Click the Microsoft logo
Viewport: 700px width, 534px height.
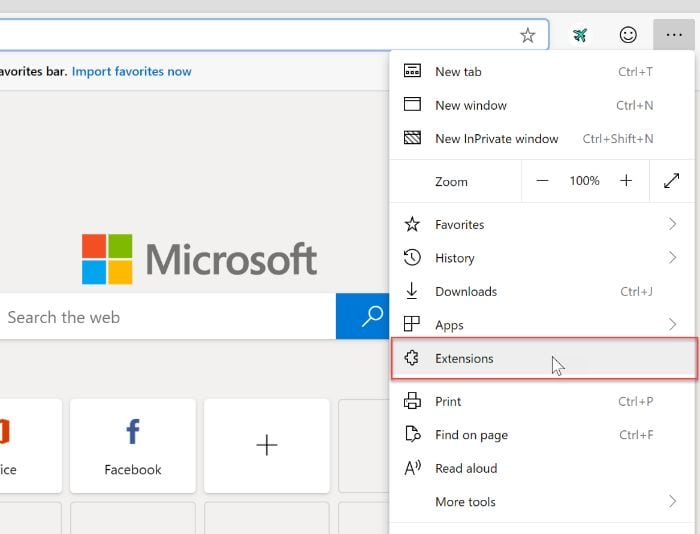coord(199,259)
